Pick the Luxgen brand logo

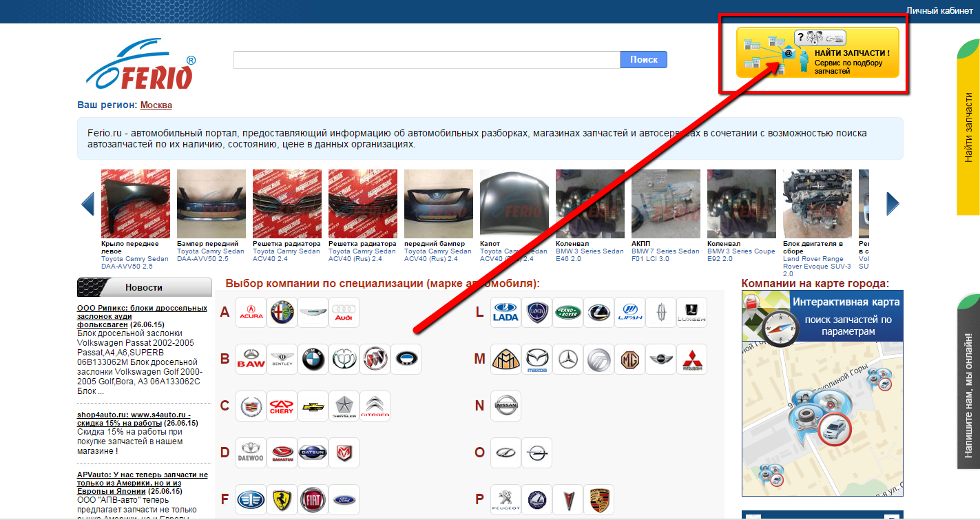coord(692,313)
